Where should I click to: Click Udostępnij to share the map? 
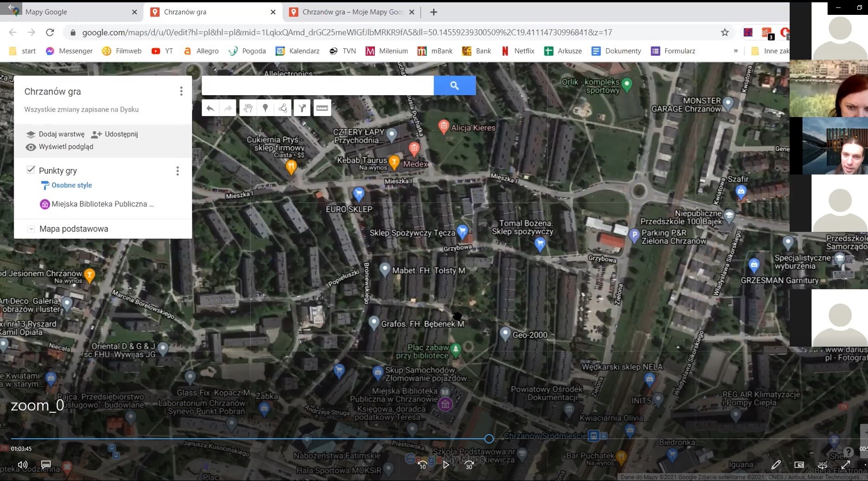(x=115, y=134)
